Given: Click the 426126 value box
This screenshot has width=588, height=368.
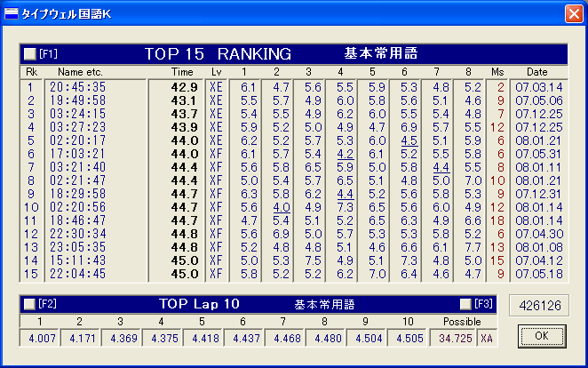Looking at the screenshot, I should pyautogui.click(x=539, y=306).
